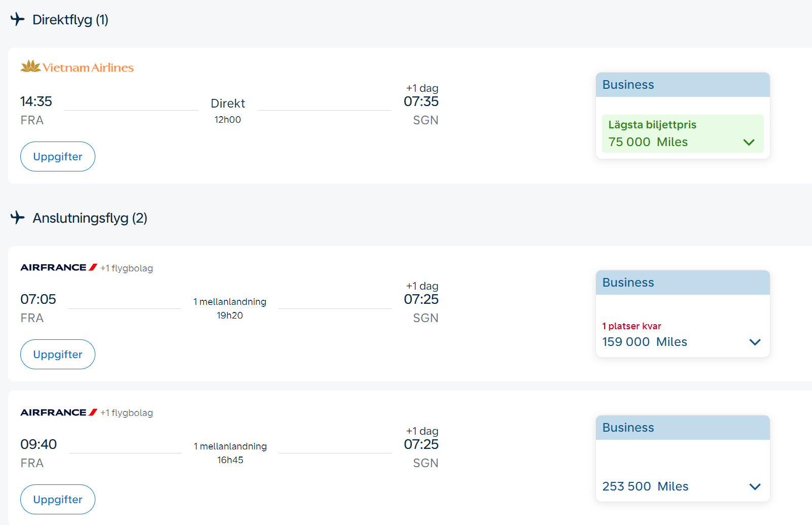Click the +1 flygbolag label on 07:05 flight
This screenshot has width=812, height=525.
[126, 268]
